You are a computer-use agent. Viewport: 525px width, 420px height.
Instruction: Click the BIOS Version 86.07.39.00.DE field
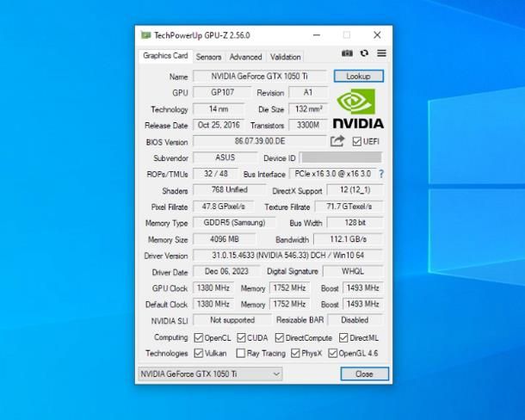click(260, 141)
